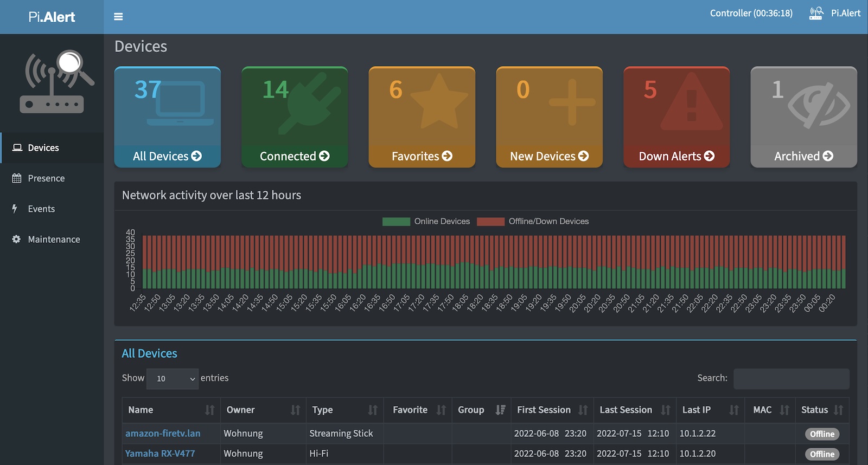Go to Maintenance in the sidebar
The image size is (868, 465).
(x=54, y=240)
